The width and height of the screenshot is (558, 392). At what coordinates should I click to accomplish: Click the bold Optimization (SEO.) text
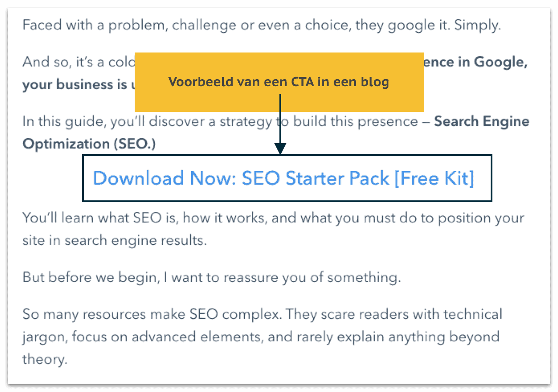click(89, 144)
